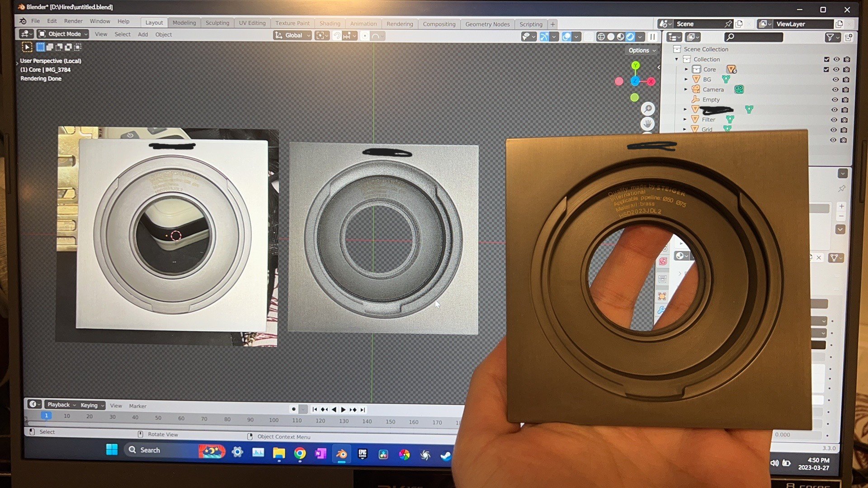The height and width of the screenshot is (488, 868).
Task: Pin the Scene with the pin icon
Action: [728, 24]
